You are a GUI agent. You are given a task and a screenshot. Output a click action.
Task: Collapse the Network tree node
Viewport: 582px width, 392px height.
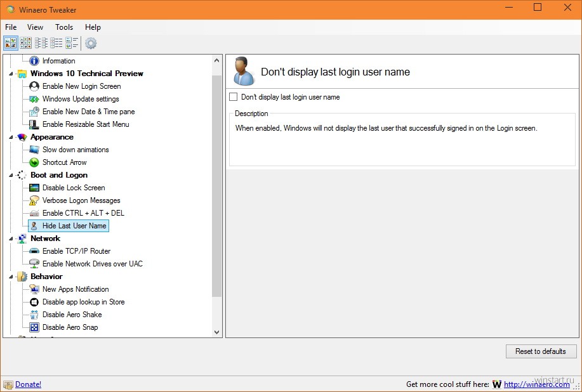pyautogui.click(x=11, y=239)
